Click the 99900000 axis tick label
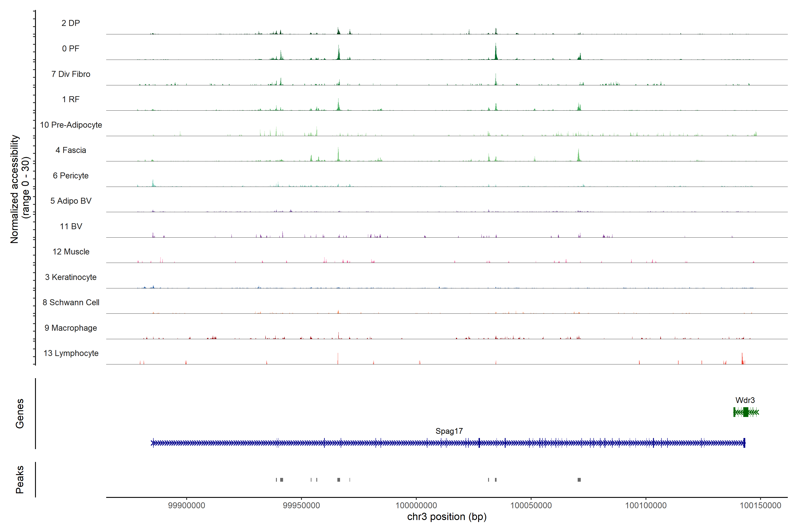The image size is (798, 532). 186,505
